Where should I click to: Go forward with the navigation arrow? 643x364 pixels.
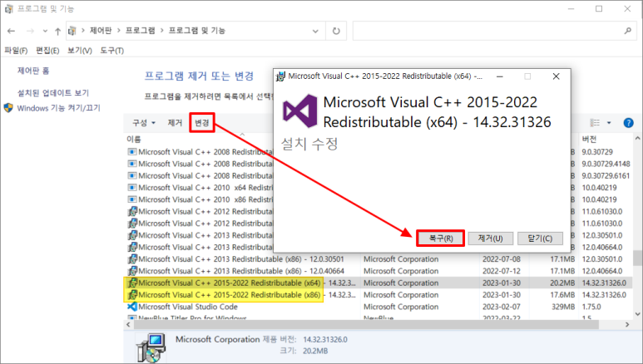tap(30, 31)
